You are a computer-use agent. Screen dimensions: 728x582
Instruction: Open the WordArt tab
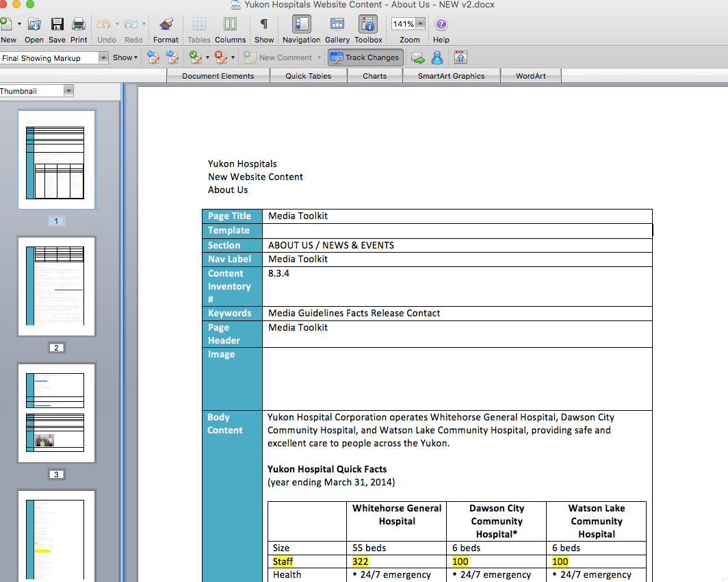pyautogui.click(x=531, y=76)
